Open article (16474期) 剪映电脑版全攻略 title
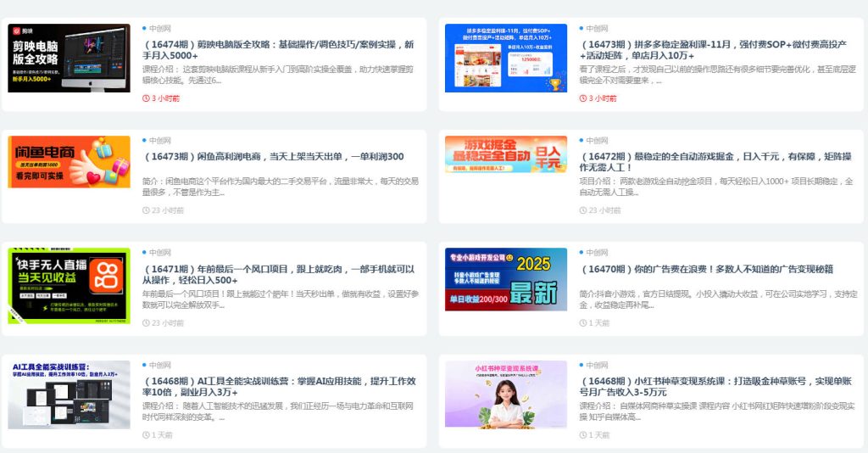The height and width of the screenshot is (453, 868). coord(278,50)
